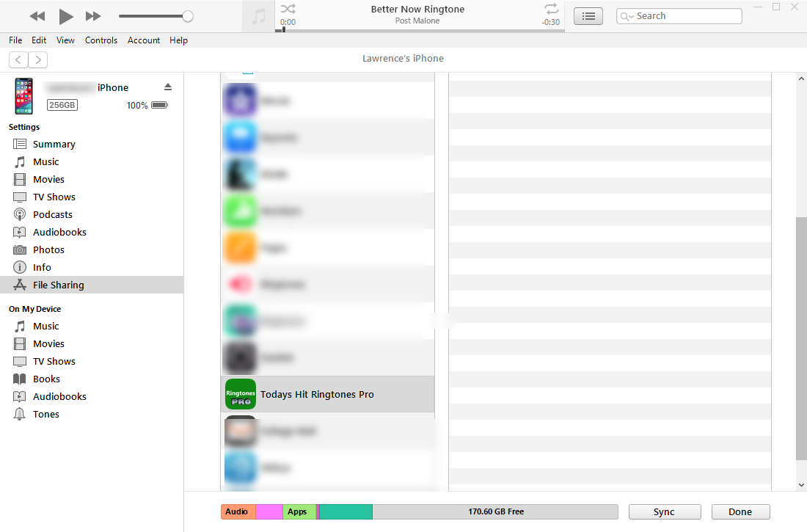Click the teal storage segment
The width and height of the screenshot is (807, 532).
click(x=346, y=511)
